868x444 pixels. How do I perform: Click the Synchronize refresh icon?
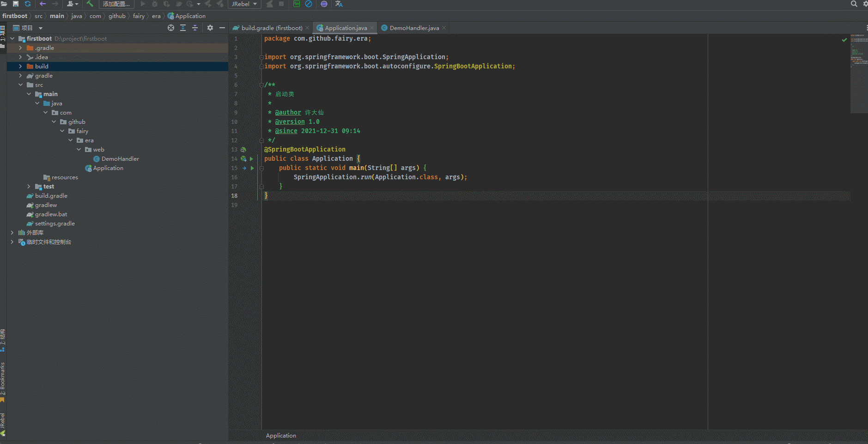tap(28, 4)
